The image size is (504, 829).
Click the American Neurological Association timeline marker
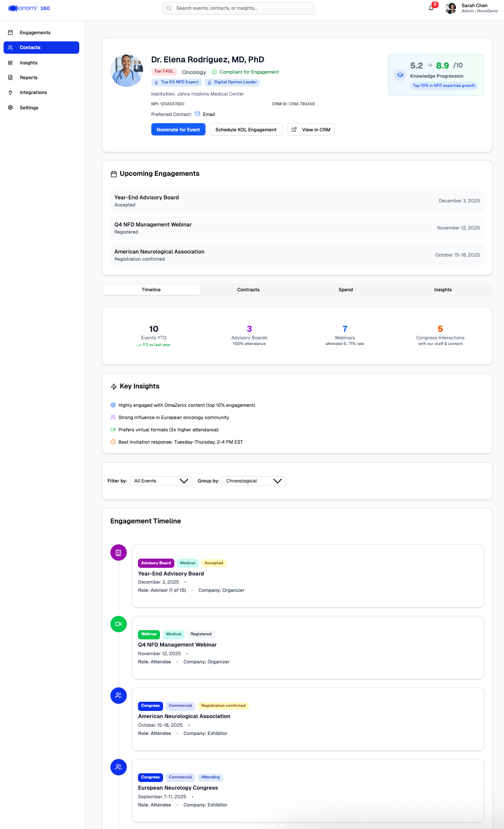(119, 696)
